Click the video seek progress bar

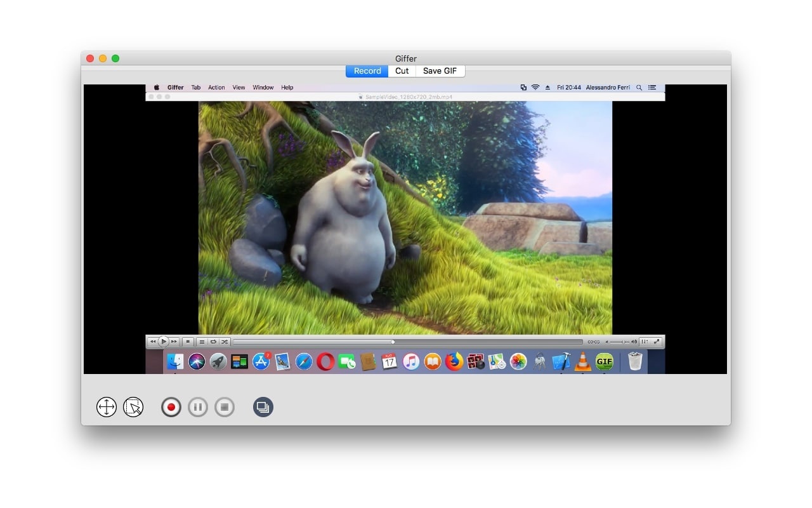tap(408, 342)
